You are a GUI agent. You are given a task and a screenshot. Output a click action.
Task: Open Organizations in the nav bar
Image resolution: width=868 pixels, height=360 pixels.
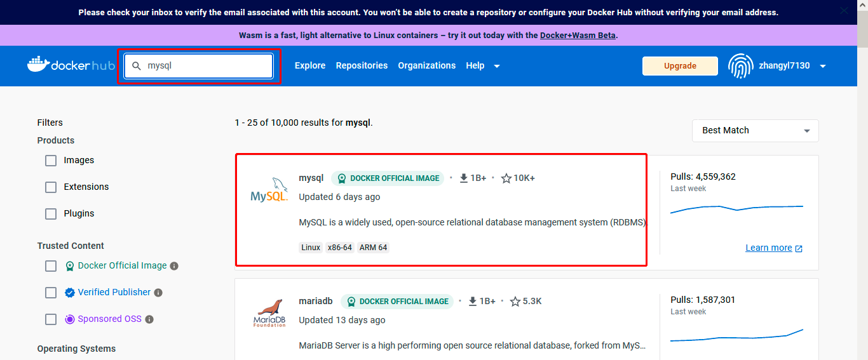click(x=427, y=65)
